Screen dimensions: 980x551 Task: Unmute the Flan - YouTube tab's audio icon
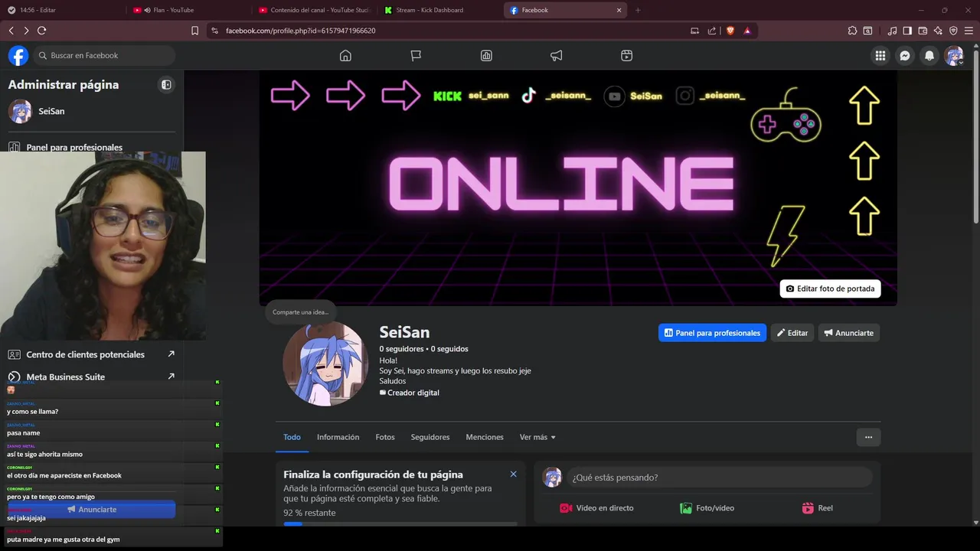click(x=147, y=10)
